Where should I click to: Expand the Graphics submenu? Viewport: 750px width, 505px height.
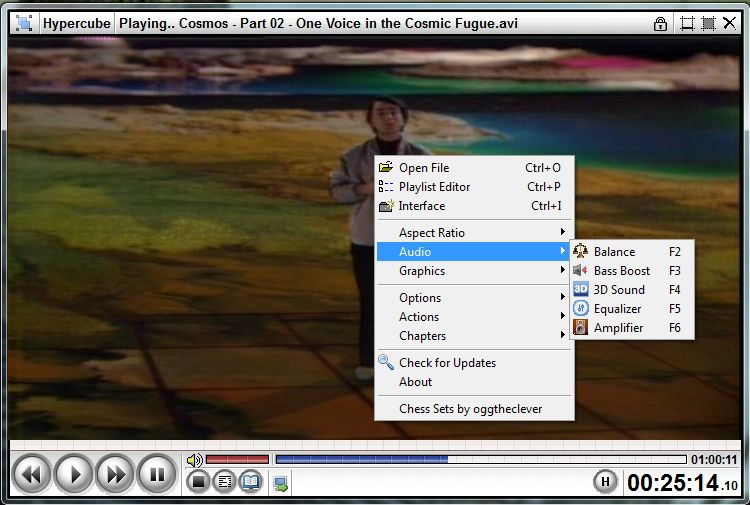474,271
